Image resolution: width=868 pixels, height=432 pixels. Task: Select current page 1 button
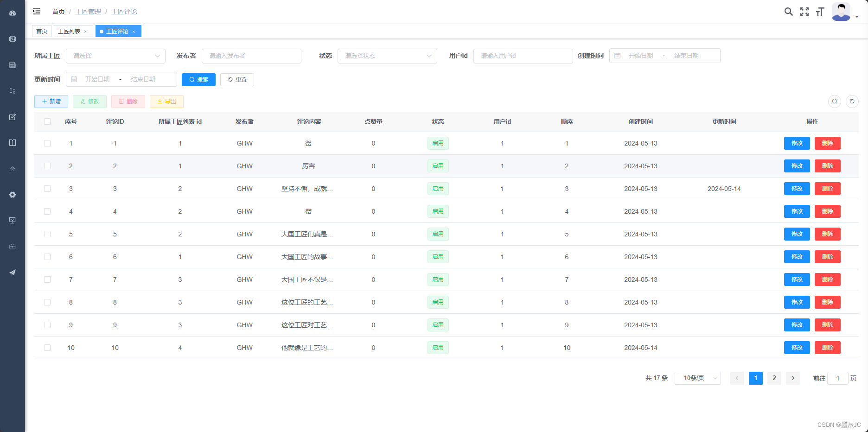[x=756, y=378]
